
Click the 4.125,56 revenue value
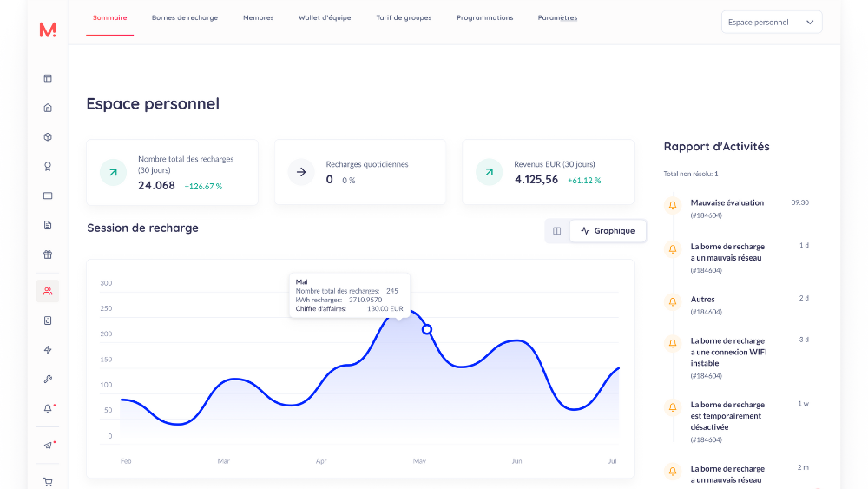point(536,180)
